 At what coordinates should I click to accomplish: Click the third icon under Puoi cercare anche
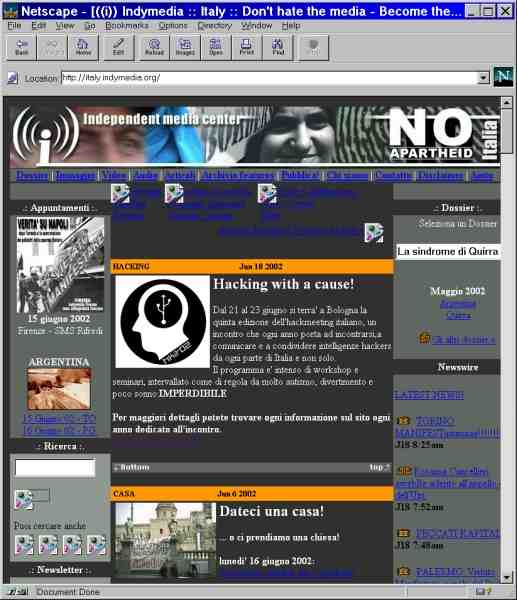[72, 545]
